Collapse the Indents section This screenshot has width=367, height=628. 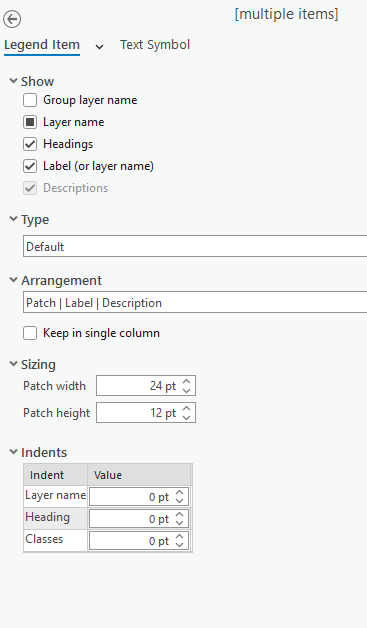[14, 452]
